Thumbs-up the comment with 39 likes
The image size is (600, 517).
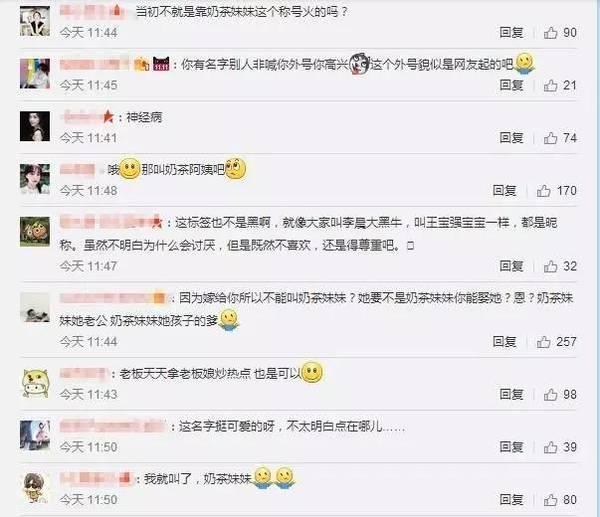(550, 447)
